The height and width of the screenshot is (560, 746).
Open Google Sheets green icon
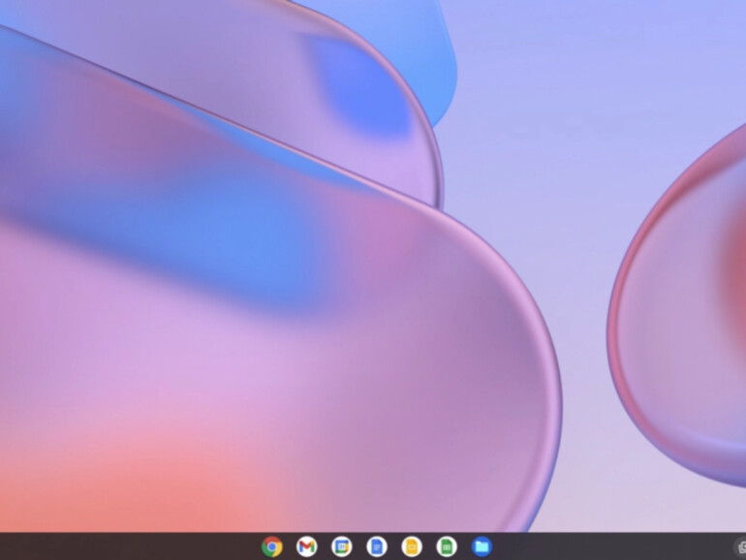tap(447, 546)
